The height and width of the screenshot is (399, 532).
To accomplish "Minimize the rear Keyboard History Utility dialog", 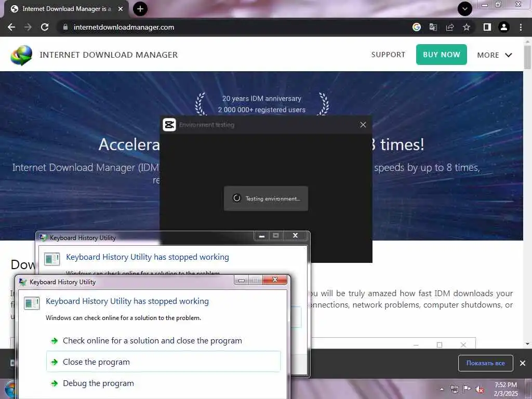I will (262, 235).
